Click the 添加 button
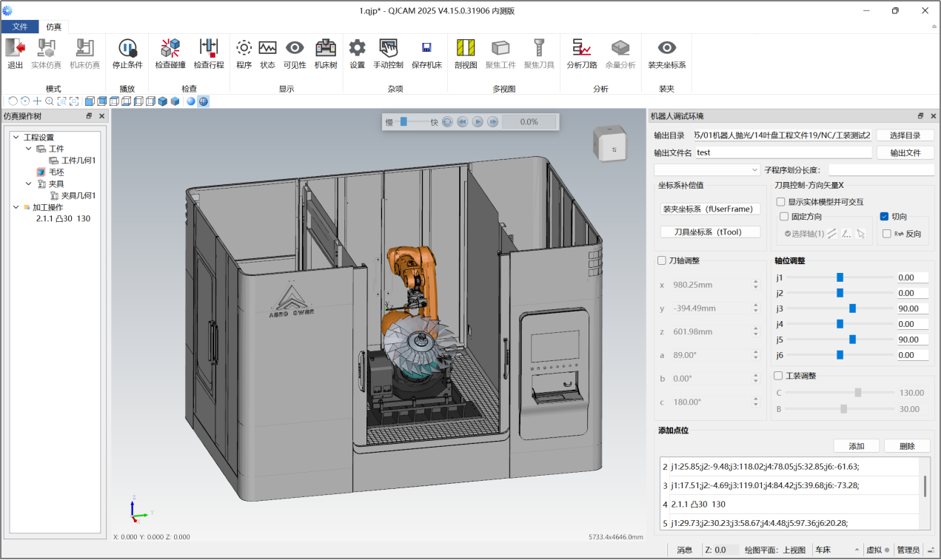941x560 pixels. [x=857, y=446]
